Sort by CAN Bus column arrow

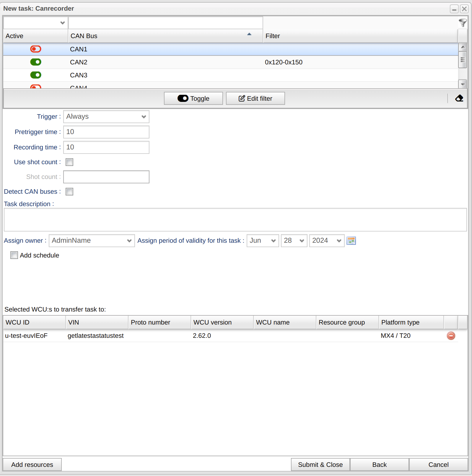[249, 35]
